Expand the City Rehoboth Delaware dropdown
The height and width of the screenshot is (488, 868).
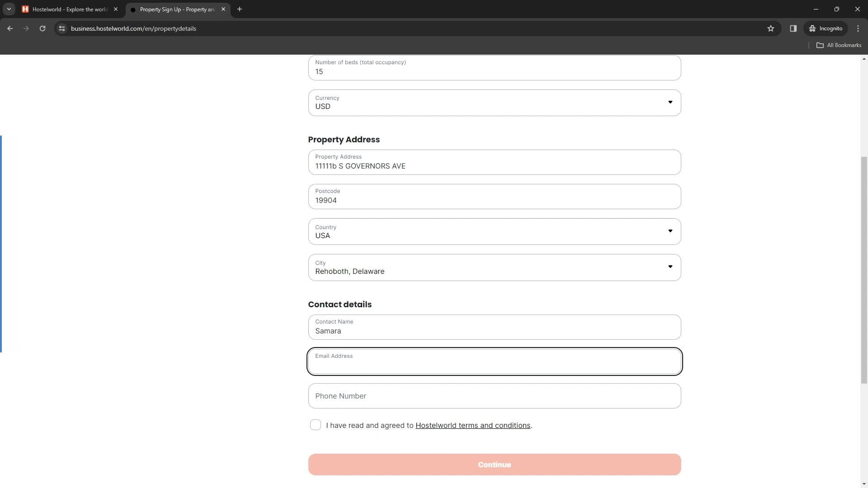(x=670, y=266)
